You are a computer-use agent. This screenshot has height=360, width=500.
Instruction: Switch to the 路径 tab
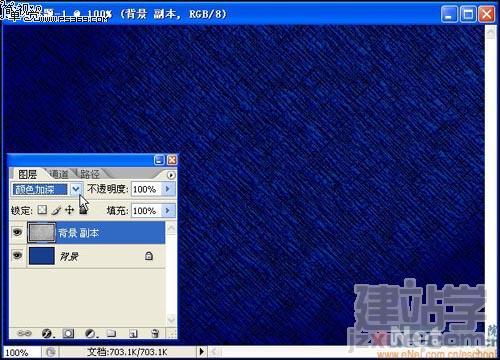click(x=90, y=174)
